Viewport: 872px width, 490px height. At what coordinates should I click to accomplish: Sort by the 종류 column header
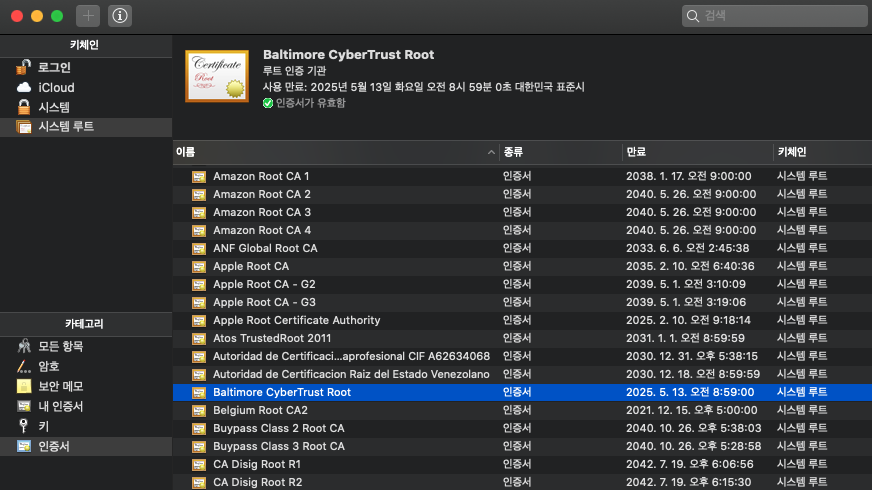tap(561, 152)
